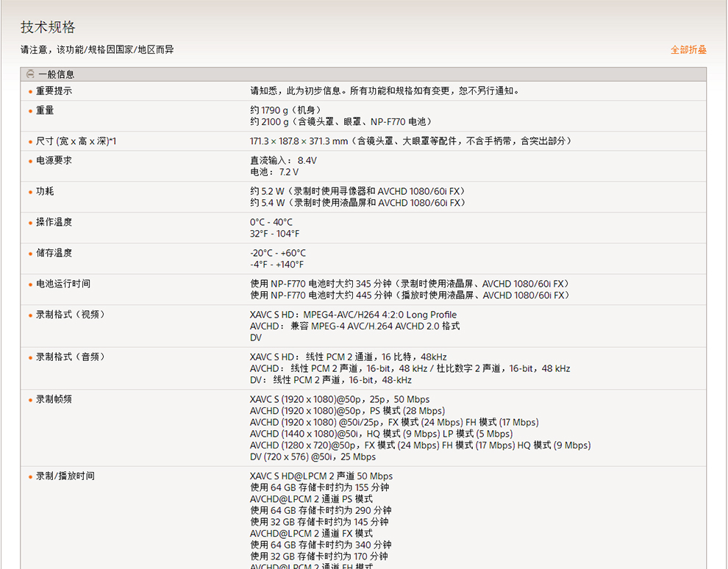Click the 重要提示 row label

54,91
